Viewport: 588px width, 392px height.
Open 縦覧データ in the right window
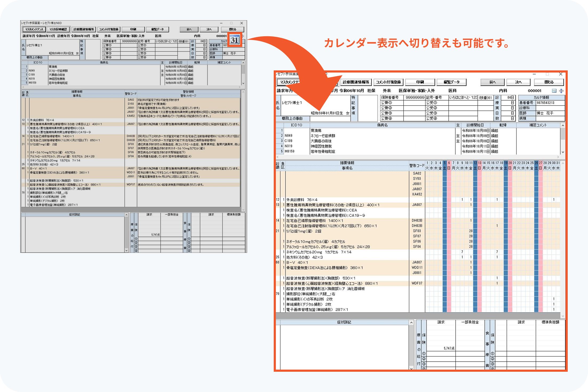point(451,82)
